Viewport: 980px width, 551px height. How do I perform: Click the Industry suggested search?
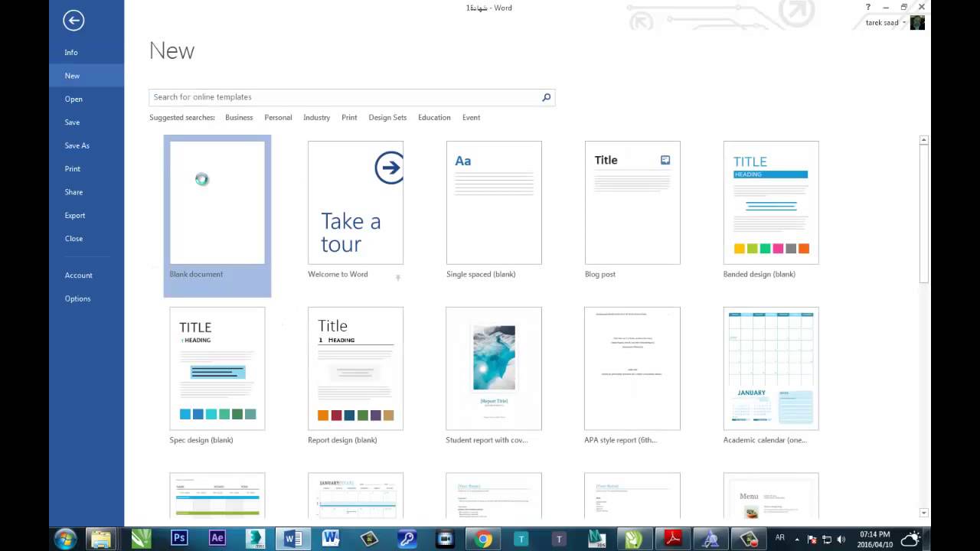[x=316, y=118]
